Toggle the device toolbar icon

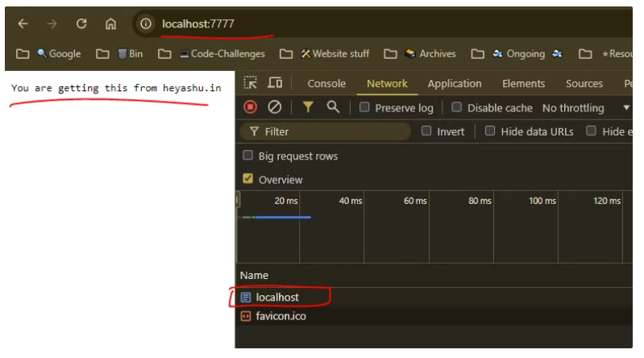[x=275, y=83]
